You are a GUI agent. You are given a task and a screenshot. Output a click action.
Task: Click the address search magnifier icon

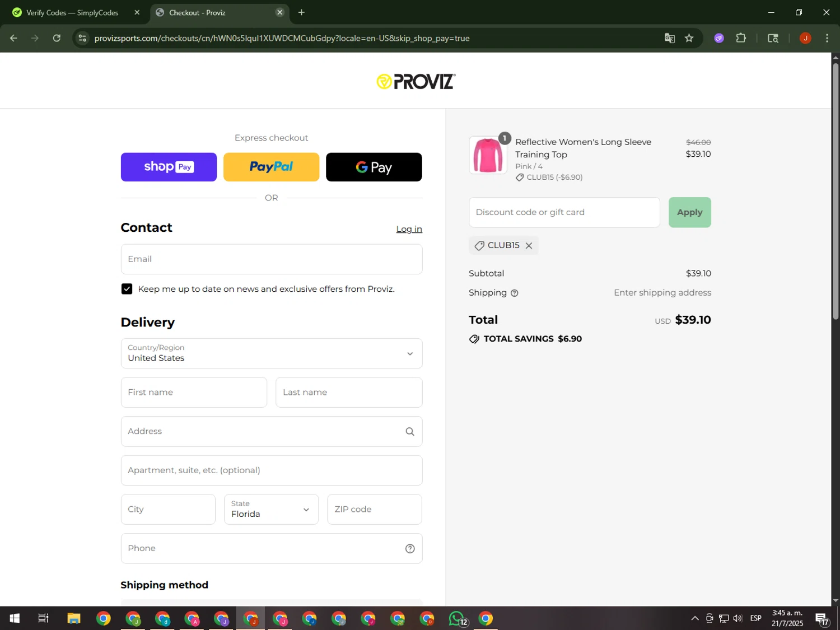(x=410, y=432)
